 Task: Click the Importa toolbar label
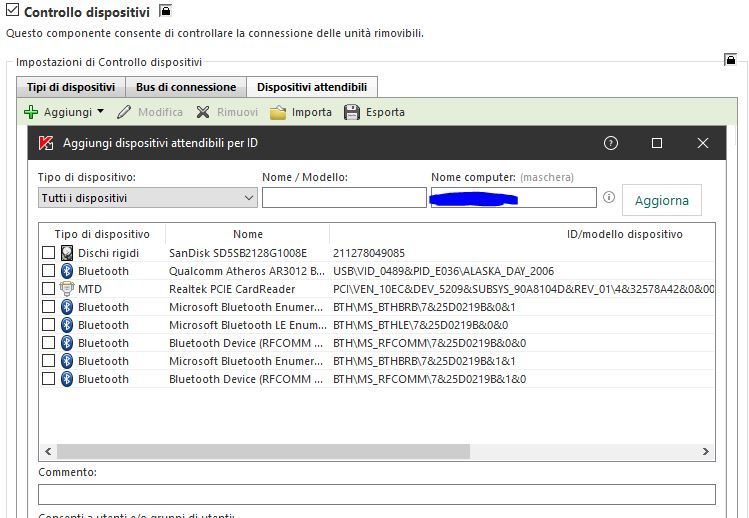311,112
